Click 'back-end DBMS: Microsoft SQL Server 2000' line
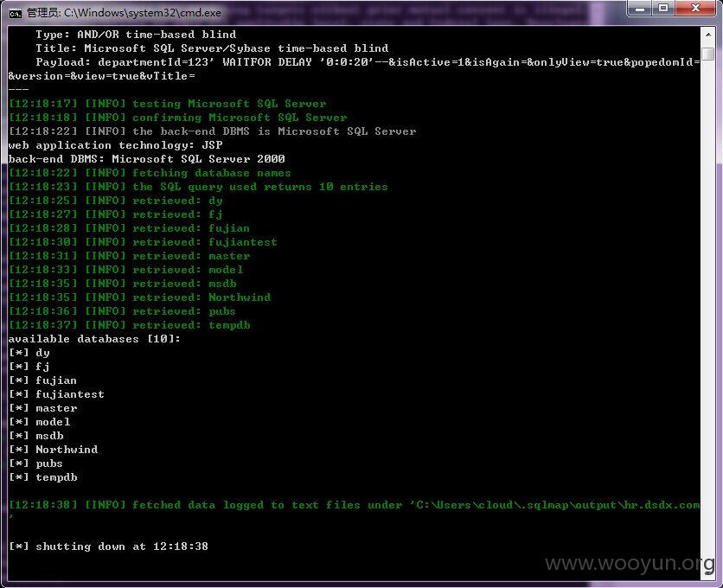The image size is (723, 588). point(147,159)
